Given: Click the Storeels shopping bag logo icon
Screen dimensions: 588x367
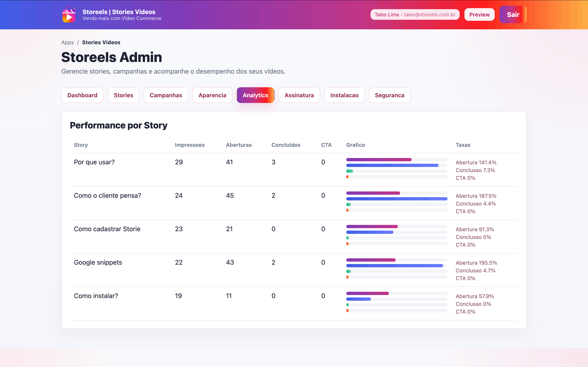Looking at the screenshot, I should pos(69,15).
